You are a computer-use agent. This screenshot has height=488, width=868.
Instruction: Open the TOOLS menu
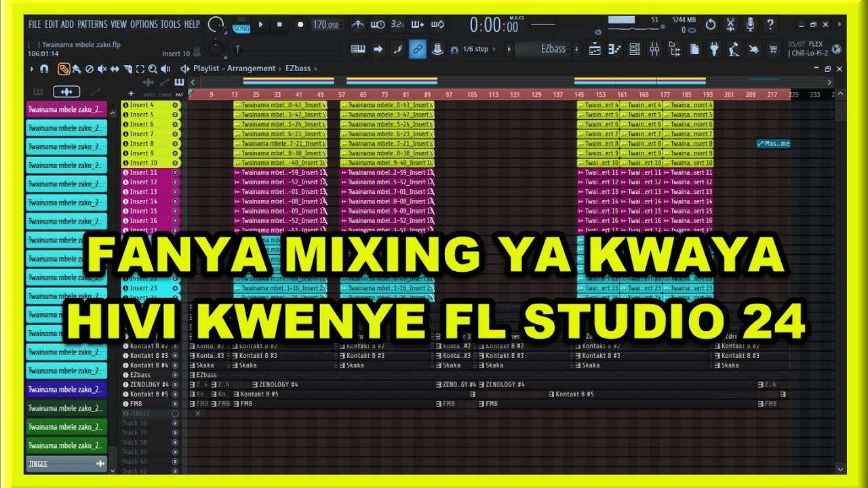click(x=170, y=24)
